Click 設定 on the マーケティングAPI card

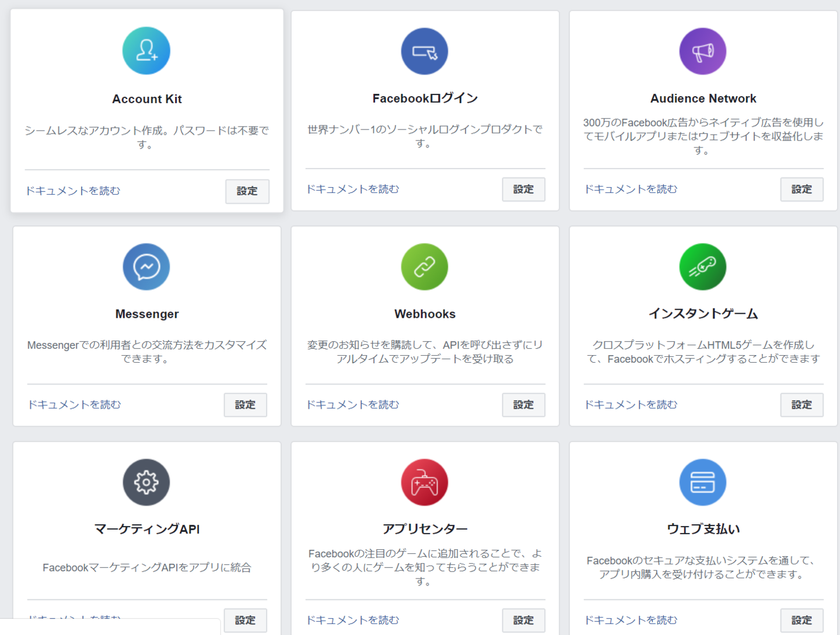coord(246,620)
